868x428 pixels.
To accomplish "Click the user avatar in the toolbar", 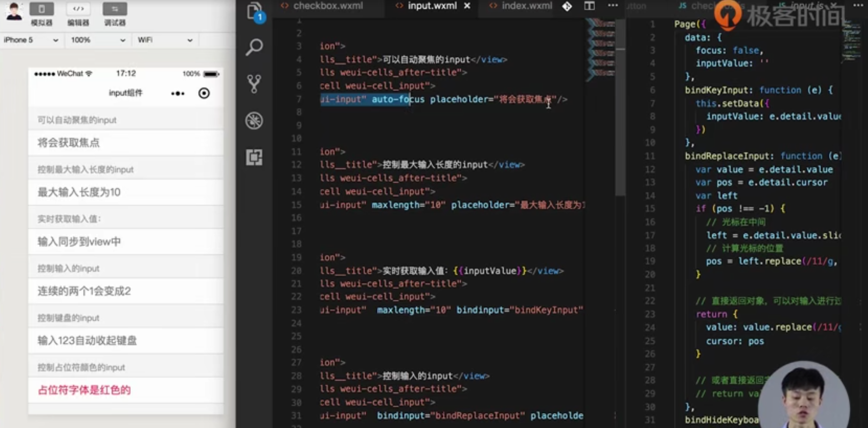I will pos(14,11).
